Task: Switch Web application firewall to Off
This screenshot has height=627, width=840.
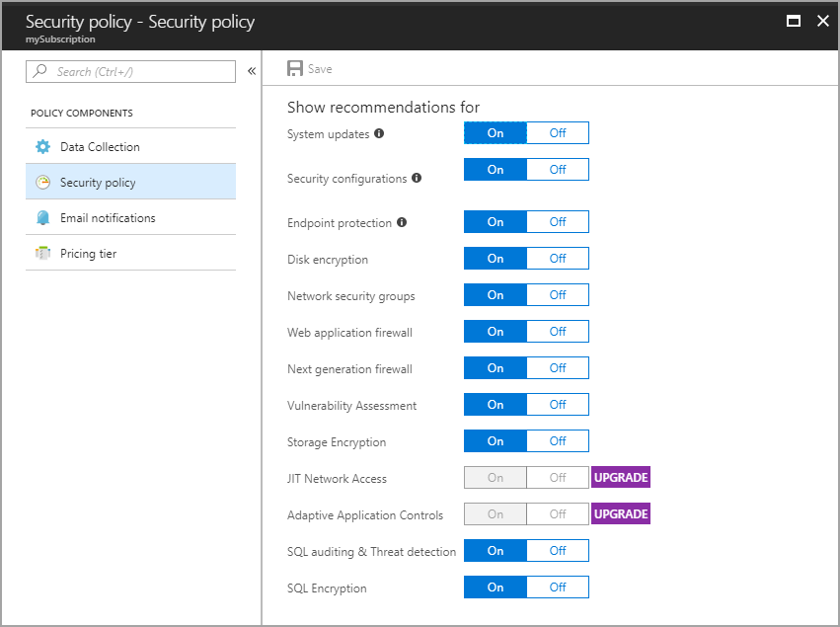Action: point(558,332)
